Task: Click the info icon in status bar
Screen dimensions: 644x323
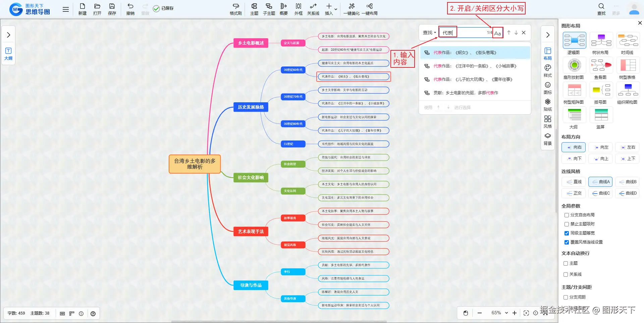Action: pos(81,314)
